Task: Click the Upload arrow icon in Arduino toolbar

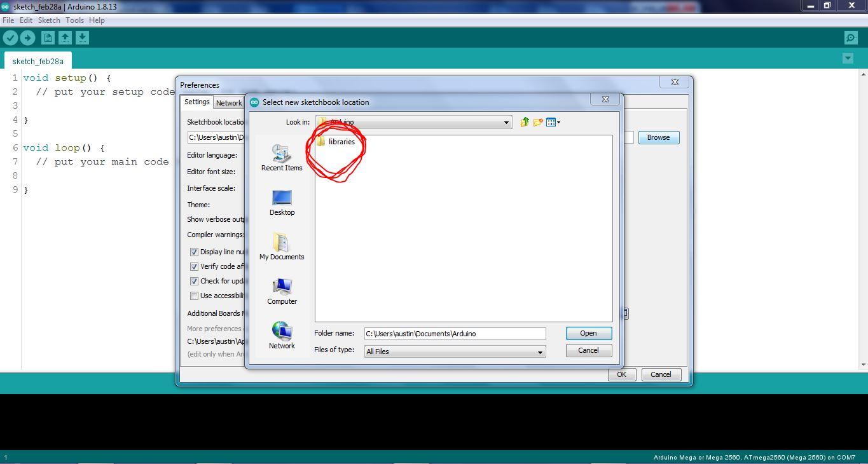Action: (x=27, y=38)
